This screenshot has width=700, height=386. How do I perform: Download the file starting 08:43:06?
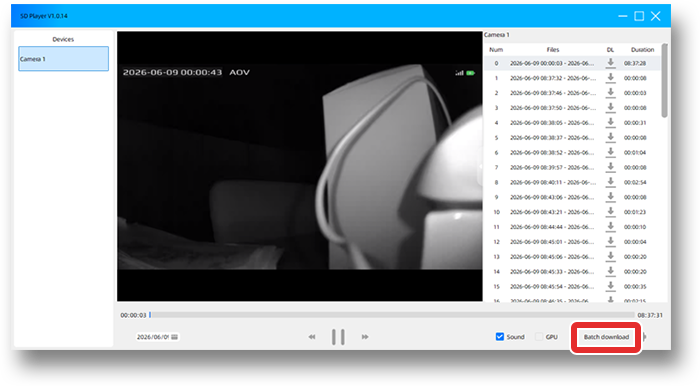[x=610, y=197]
